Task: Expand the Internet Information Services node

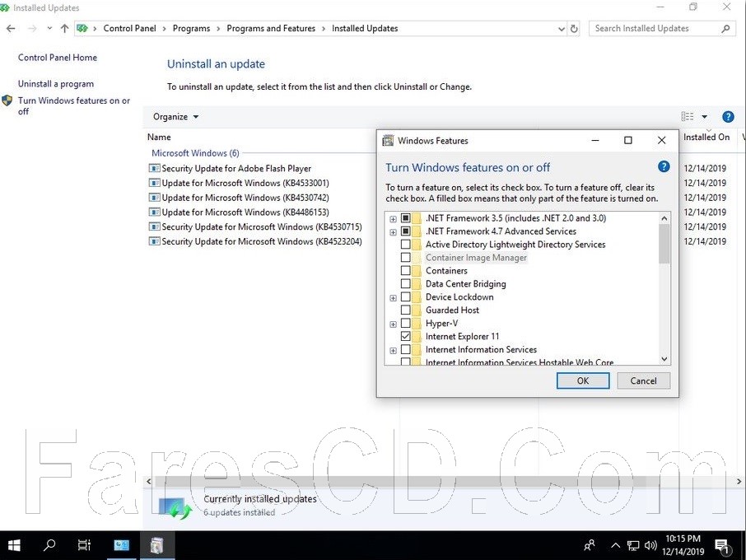Action: (x=393, y=351)
